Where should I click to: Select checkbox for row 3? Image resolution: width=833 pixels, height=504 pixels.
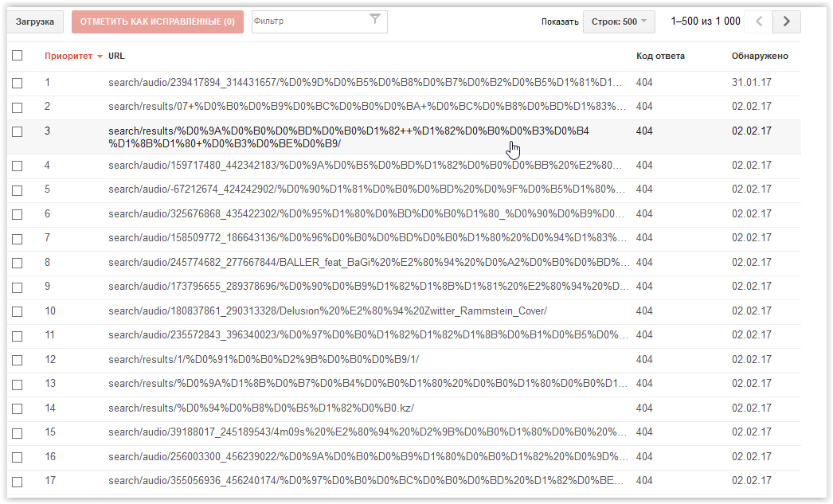coord(18,131)
